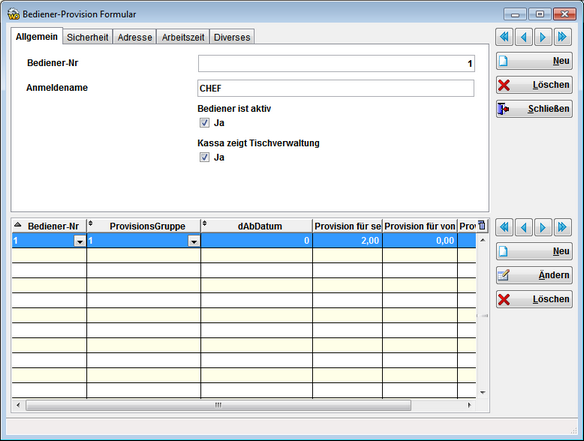Click the lower Löschen button for provisions

pos(534,299)
